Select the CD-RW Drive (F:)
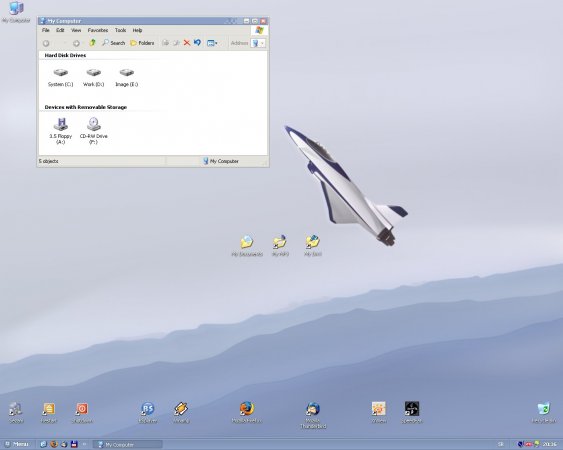 point(93,131)
